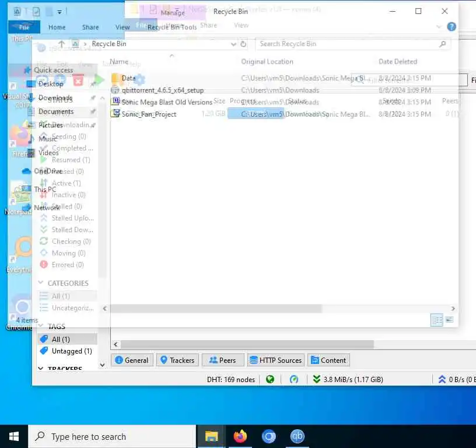Image resolution: width=476 pixels, height=448 pixels.
Task: Open qBittorrent General tab
Action: point(132,360)
